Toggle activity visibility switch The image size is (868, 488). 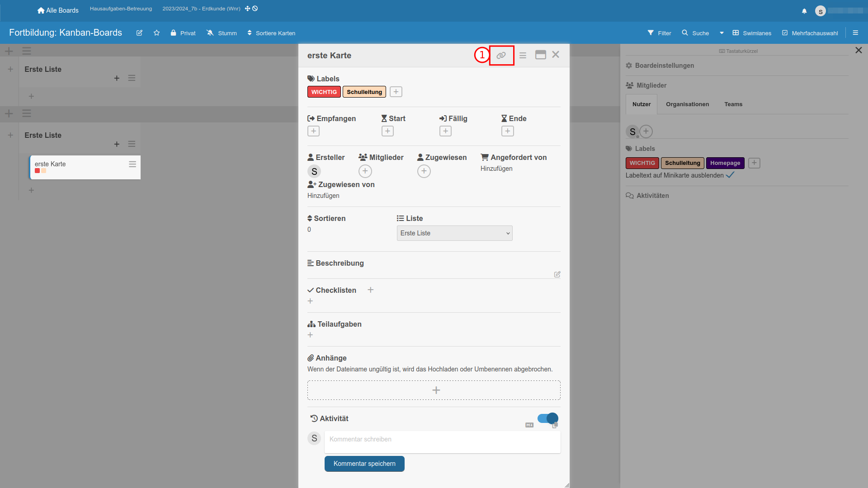coord(547,418)
